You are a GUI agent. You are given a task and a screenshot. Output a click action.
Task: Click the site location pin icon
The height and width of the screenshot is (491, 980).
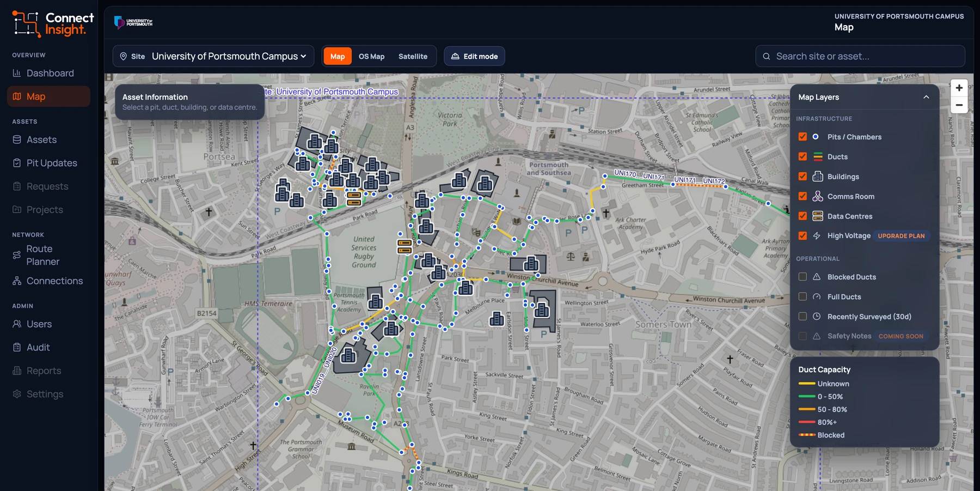(x=124, y=56)
